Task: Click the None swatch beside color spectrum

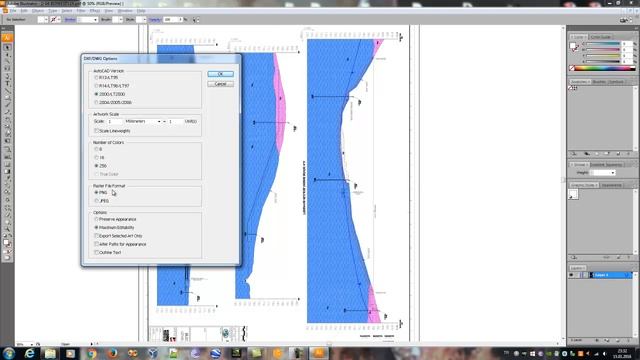Action: (x=572, y=68)
